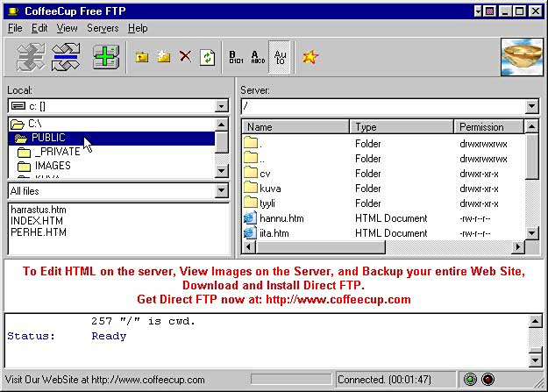Image resolution: width=548 pixels, height=392 pixels.
Task: Open the server path dropdown
Action: [531, 106]
